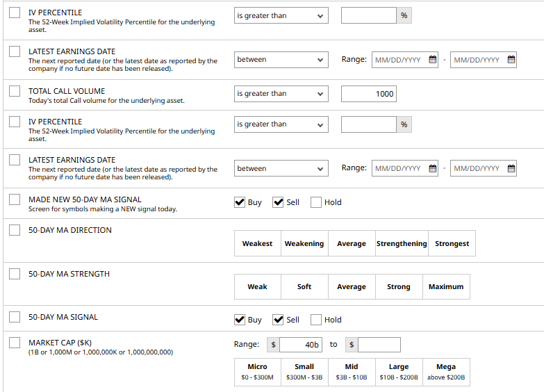Enable the lower LATEST EARNINGS DATE filter checkbox
The height and width of the screenshot is (392, 544).
coord(15,160)
